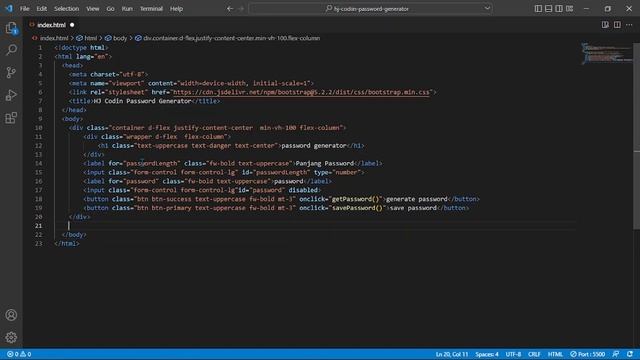
Task: Click Spaces: 4 indentation setting
Action: 487,354
